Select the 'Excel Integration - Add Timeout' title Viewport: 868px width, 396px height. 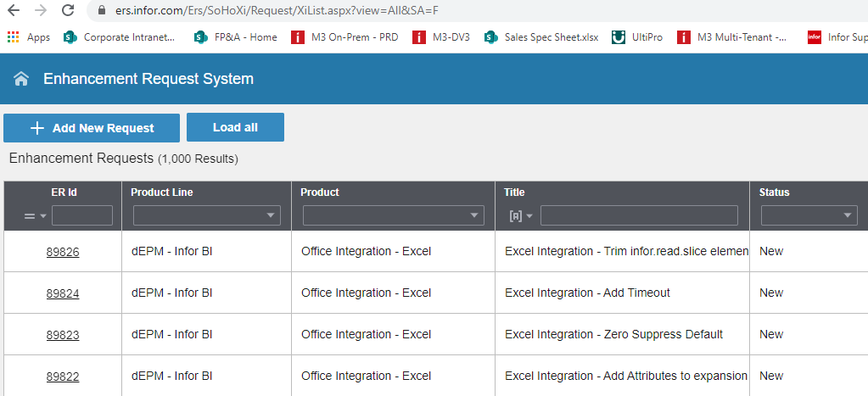[x=587, y=293]
